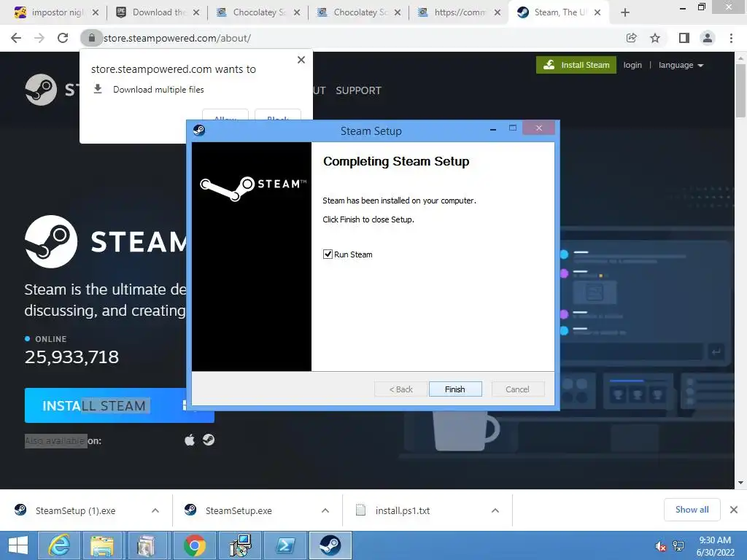This screenshot has width=747, height=560.
Task: Expand the language dropdown
Action: click(x=681, y=65)
